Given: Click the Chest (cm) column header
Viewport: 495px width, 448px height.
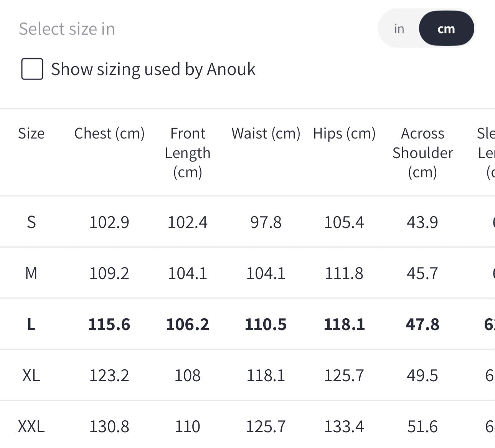Looking at the screenshot, I should [109, 134].
